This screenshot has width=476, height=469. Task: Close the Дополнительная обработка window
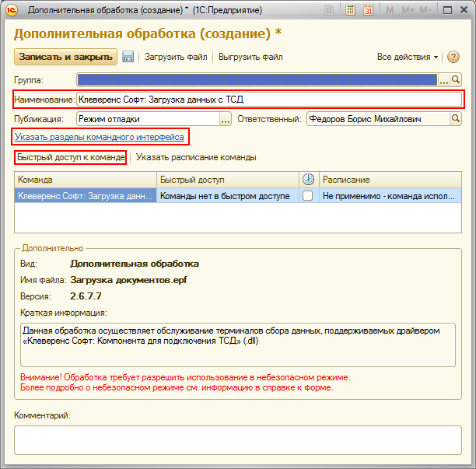click(464, 10)
